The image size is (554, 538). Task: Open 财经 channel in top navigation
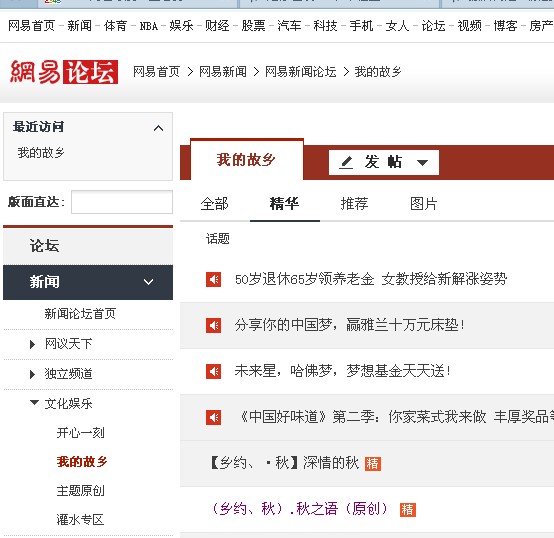[x=217, y=26]
